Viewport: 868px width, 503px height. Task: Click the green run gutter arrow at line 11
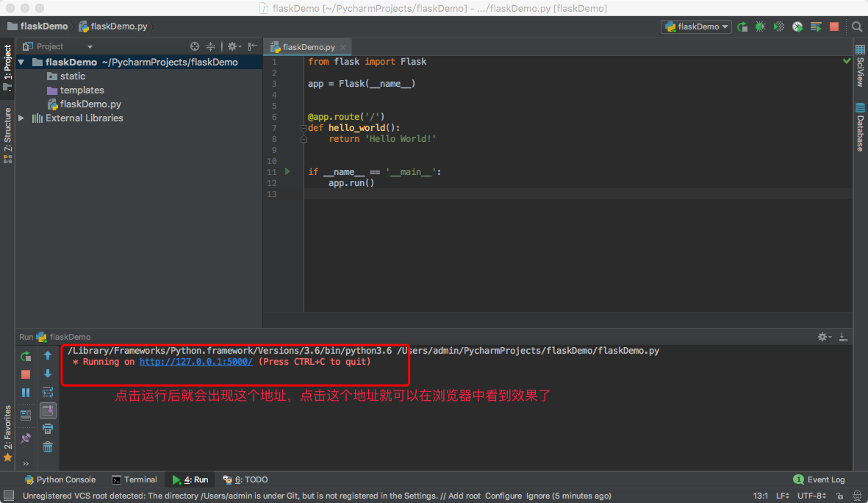288,171
